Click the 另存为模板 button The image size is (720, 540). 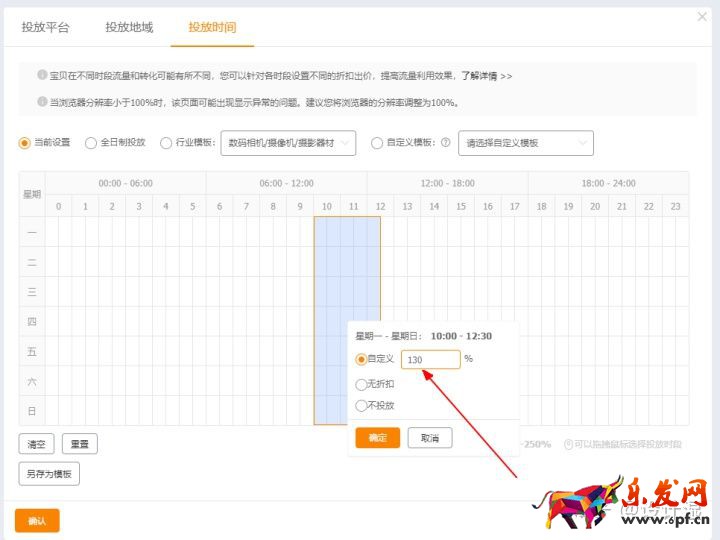coord(49,474)
